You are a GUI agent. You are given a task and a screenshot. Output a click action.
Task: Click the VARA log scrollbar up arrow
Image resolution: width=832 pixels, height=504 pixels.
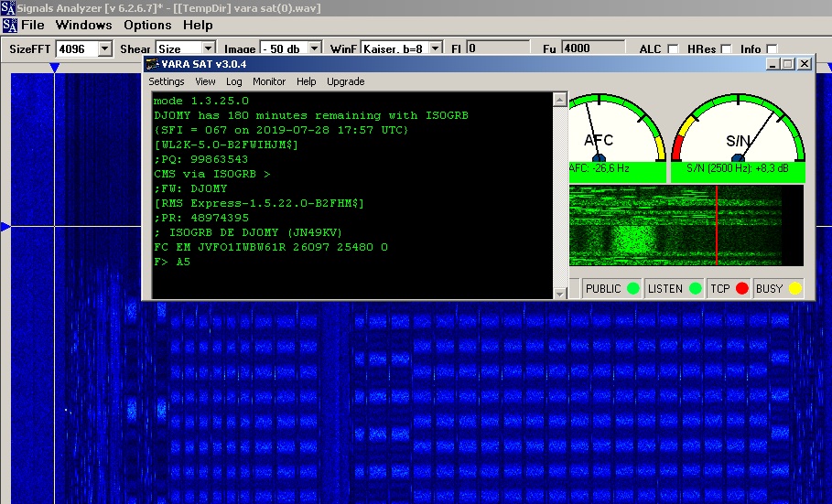pos(559,99)
